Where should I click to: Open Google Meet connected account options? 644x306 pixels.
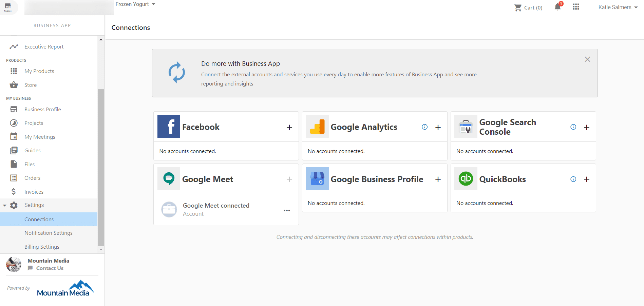click(287, 210)
